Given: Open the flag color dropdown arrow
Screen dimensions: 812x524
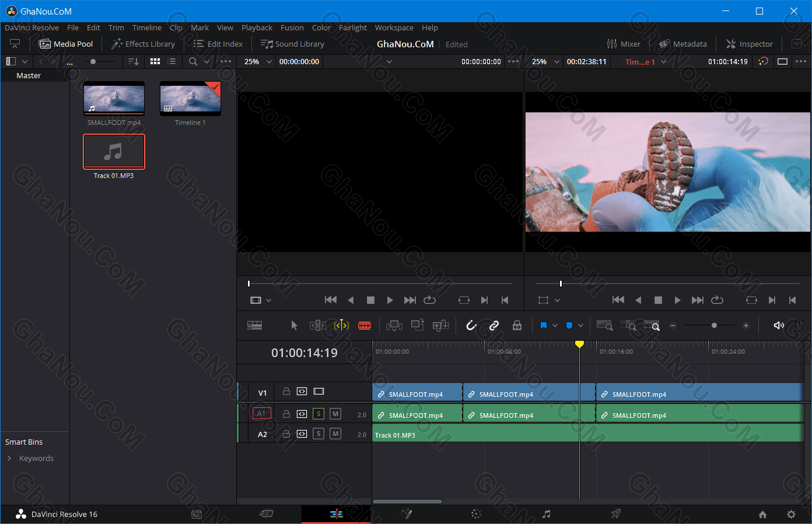Looking at the screenshot, I should [x=555, y=326].
